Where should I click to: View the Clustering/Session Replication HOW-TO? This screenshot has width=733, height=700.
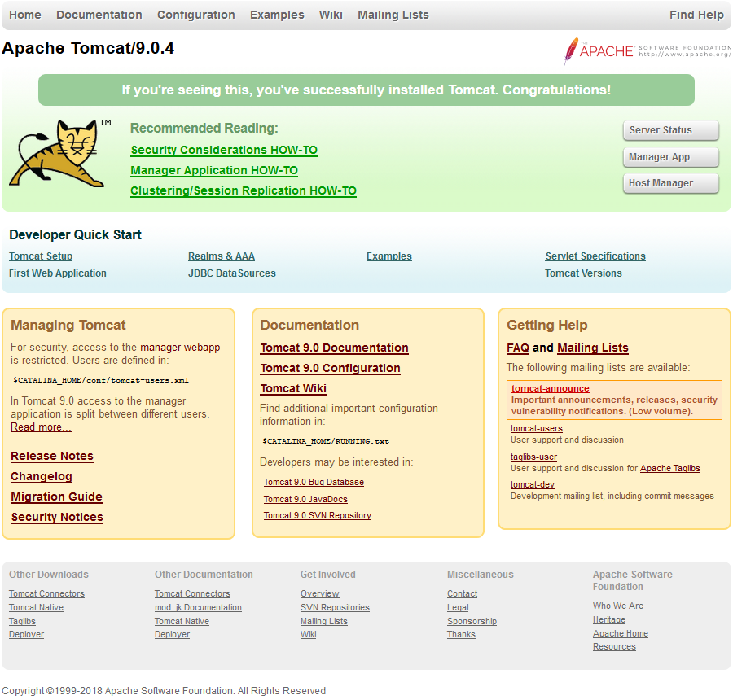(243, 190)
